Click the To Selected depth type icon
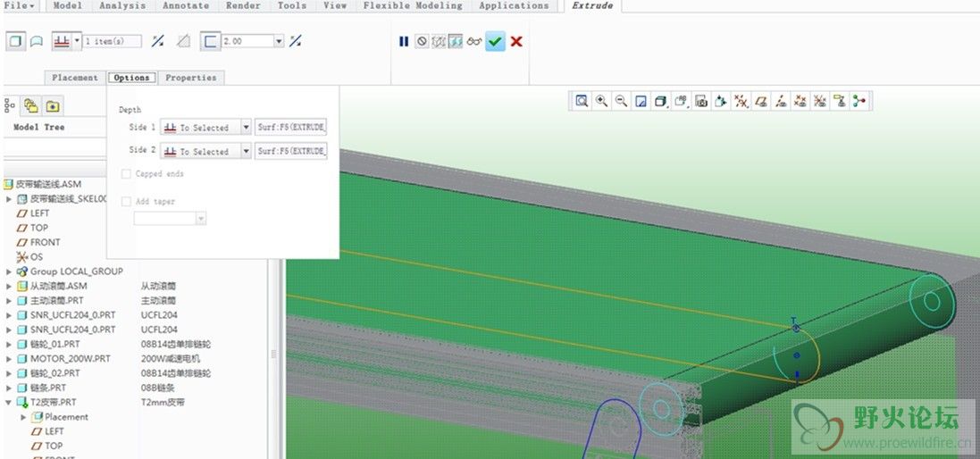Image resolution: width=980 pixels, height=459 pixels. click(x=62, y=41)
